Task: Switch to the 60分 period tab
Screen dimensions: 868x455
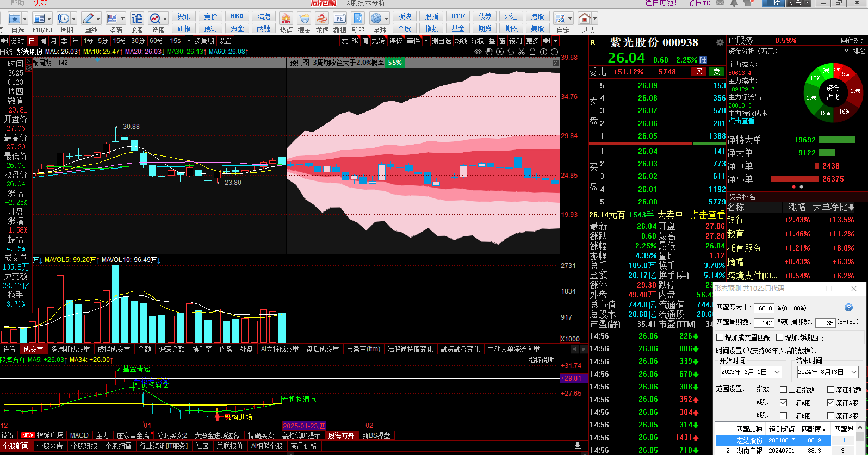Action: 157,41
